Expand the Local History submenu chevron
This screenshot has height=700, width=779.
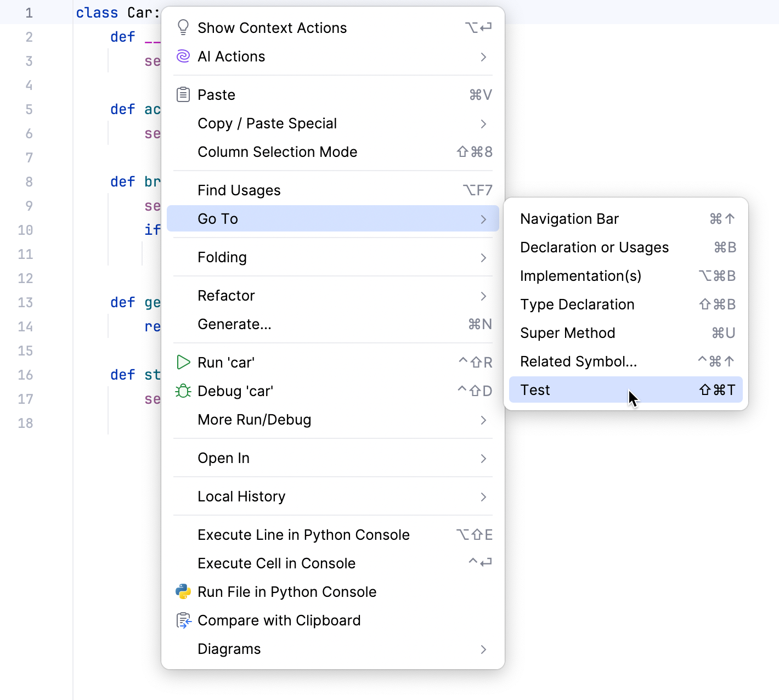pyautogui.click(x=483, y=496)
